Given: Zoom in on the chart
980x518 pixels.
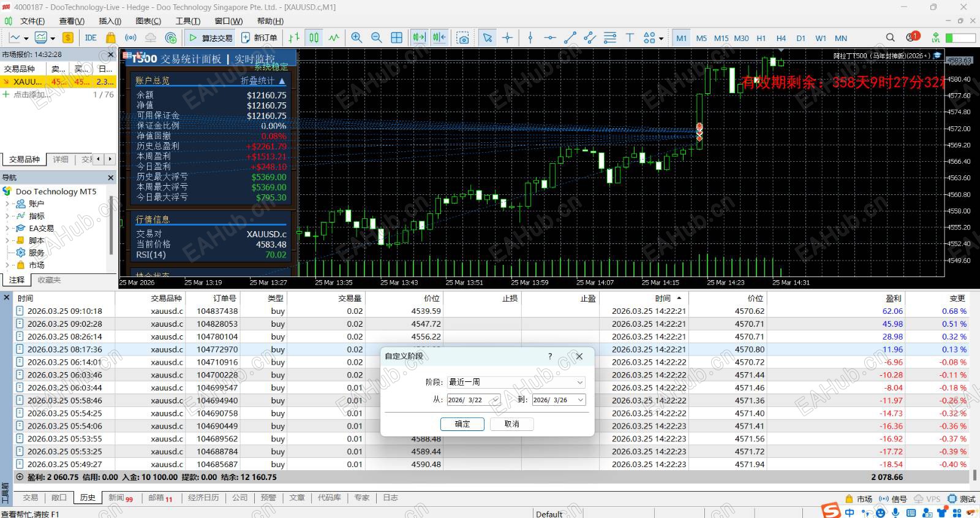Looking at the screenshot, I should 356,38.
